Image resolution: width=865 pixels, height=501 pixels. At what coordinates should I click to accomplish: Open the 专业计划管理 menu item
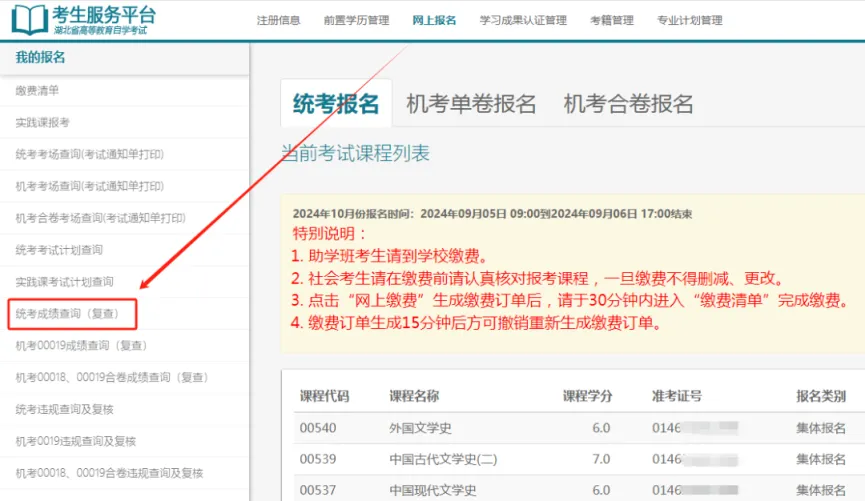[x=689, y=20]
